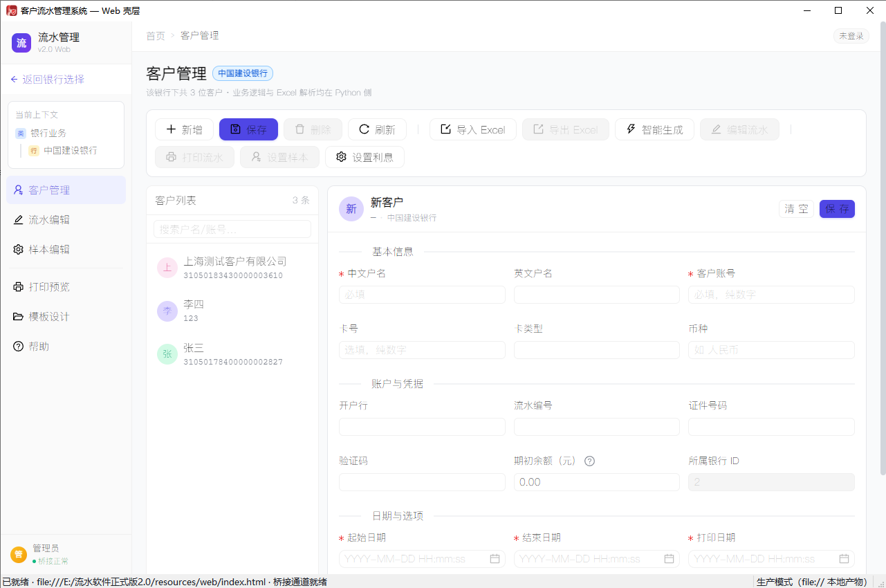Viewport: 886px width, 588px height.
Task: Select customer 上海测试客户有限公司
Action: [232, 268]
